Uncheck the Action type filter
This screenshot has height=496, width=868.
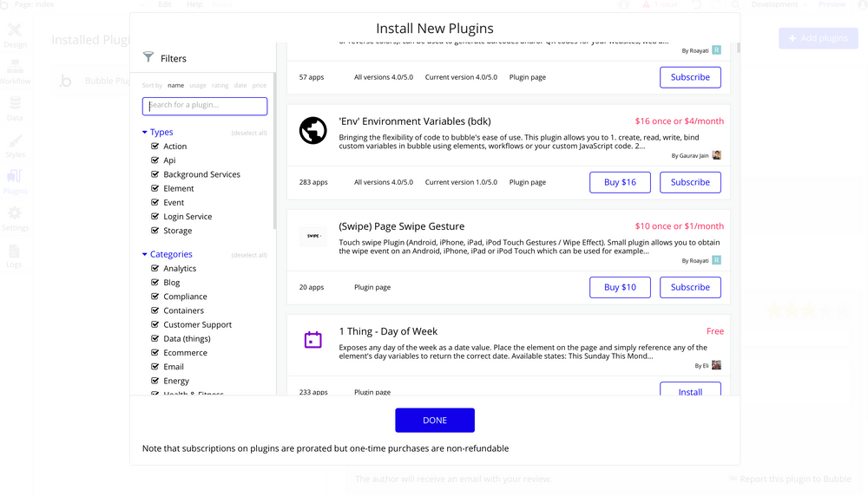[x=155, y=146]
